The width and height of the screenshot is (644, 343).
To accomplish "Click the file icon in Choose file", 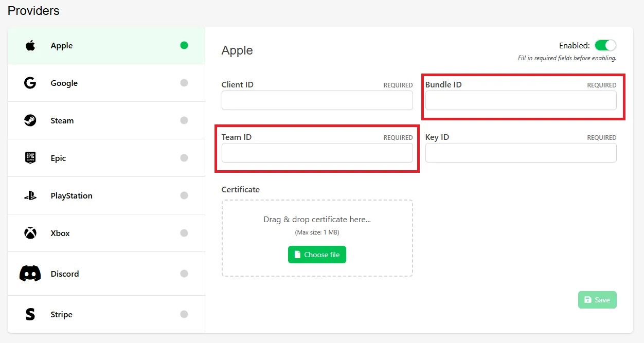I will coord(297,255).
